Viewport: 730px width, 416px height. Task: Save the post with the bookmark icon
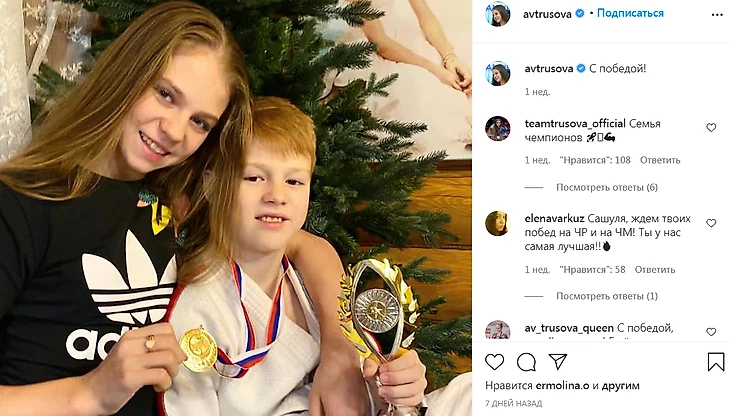click(x=716, y=362)
